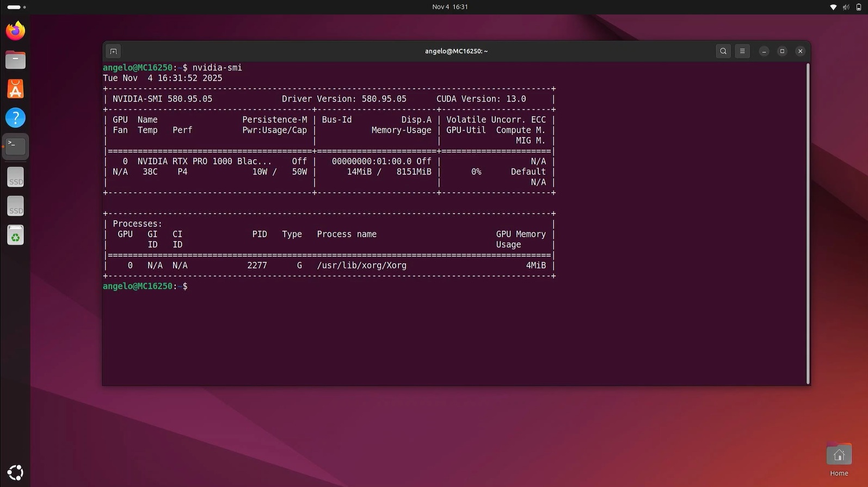Open the App Center from the dock
868x487 pixels.
point(15,89)
